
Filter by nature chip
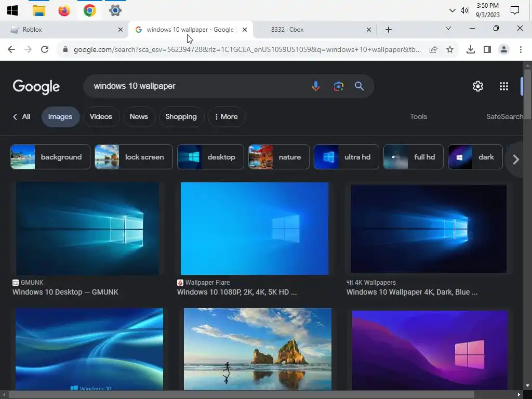279,157
